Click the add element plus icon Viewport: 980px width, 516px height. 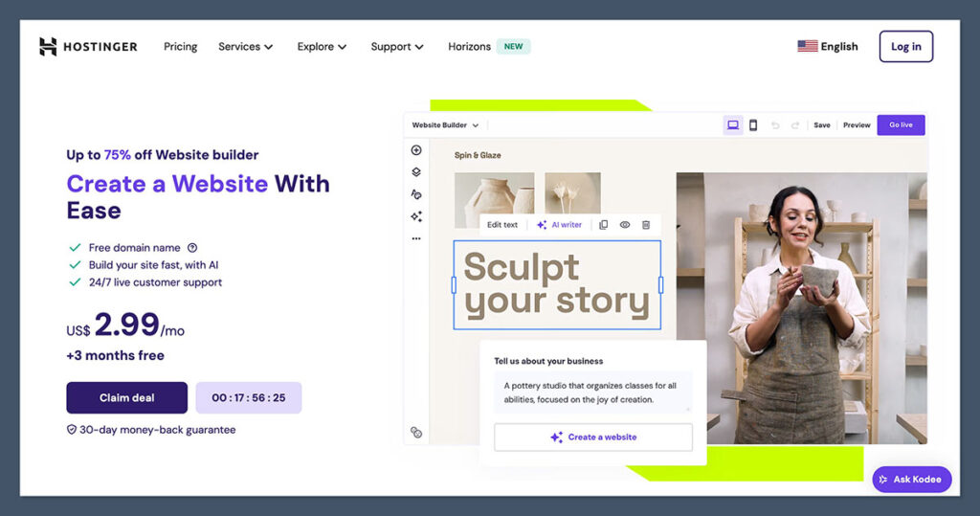pyautogui.click(x=416, y=150)
